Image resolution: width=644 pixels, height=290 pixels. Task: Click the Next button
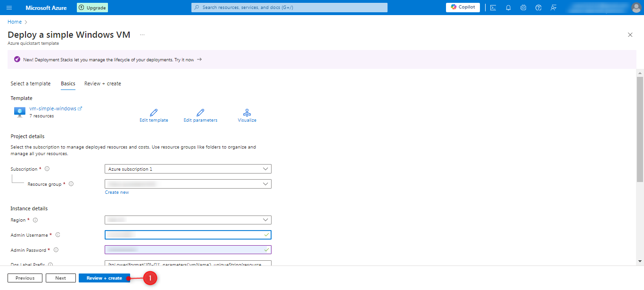pyautogui.click(x=61, y=278)
